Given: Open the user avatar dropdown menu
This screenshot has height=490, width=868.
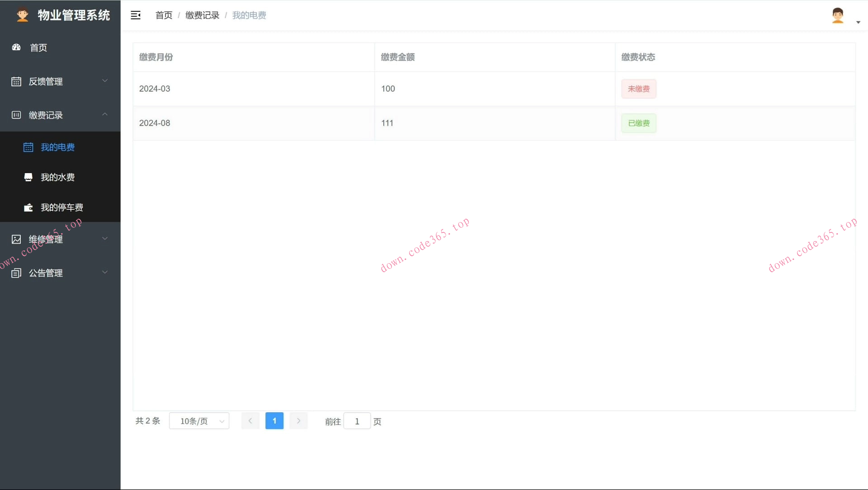Looking at the screenshot, I should click(838, 15).
